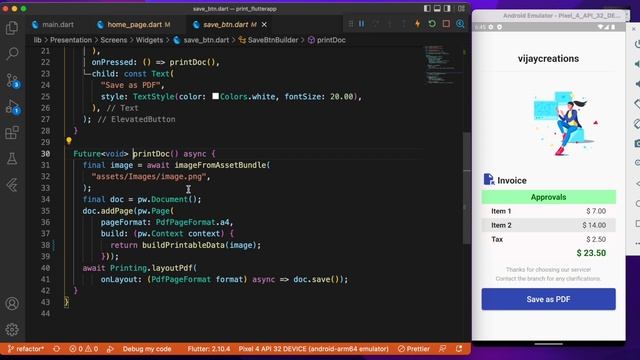This screenshot has height=360, width=640.
Task: Pause the debug session
Action: (362, 24)
